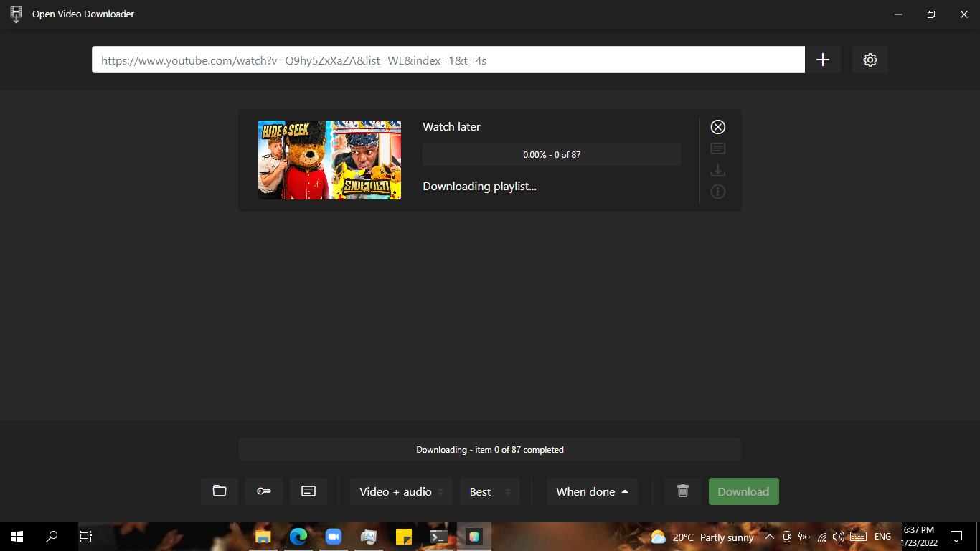The width and height of the screenshot is (980, 551).
Task: Click the playlist download progress bar
Action: click(x=551, y=154)
